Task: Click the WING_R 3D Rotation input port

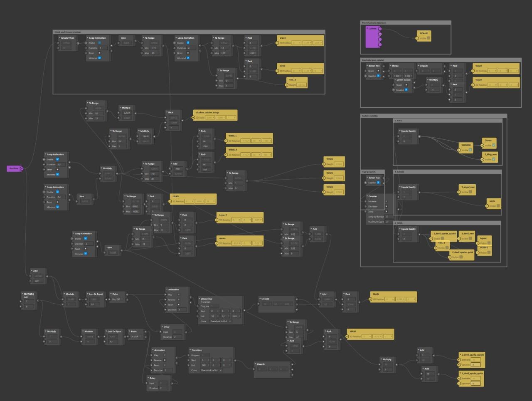Action: (x=227, y=155)
